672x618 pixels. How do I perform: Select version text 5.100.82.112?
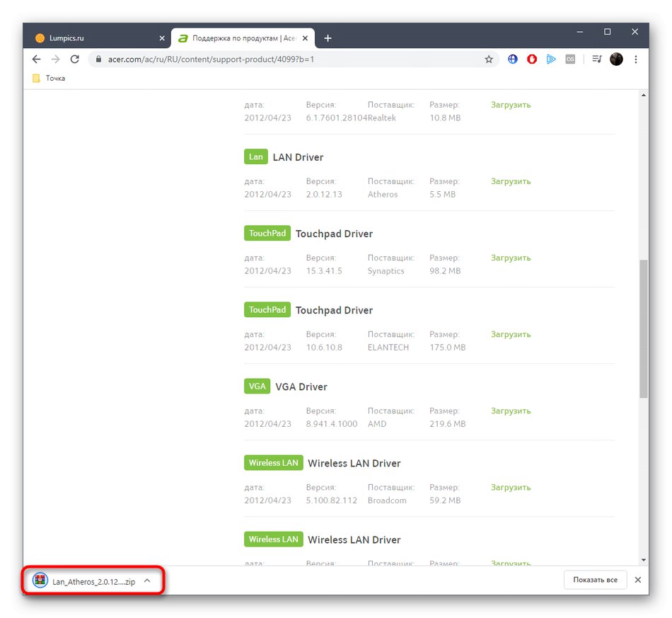(331, 500)
